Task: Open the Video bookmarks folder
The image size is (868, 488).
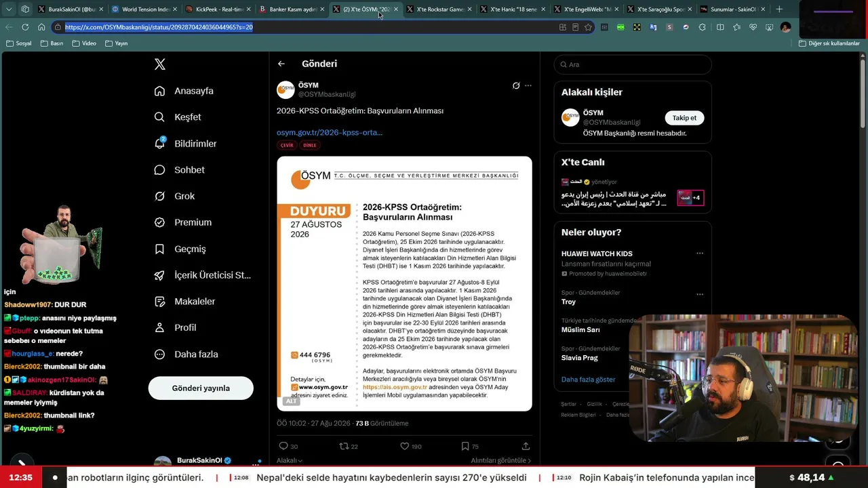Action: click(84, 43)
